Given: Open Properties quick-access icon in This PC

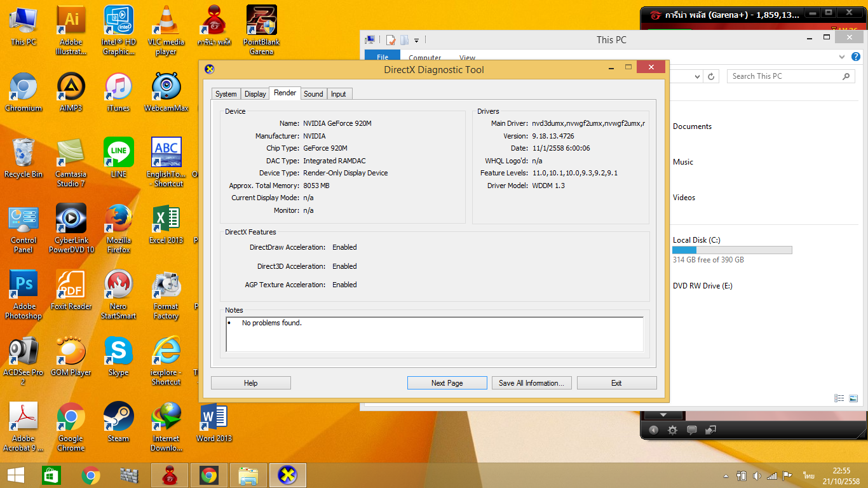Looking at the screenshot, I should [x=391, y=40].
